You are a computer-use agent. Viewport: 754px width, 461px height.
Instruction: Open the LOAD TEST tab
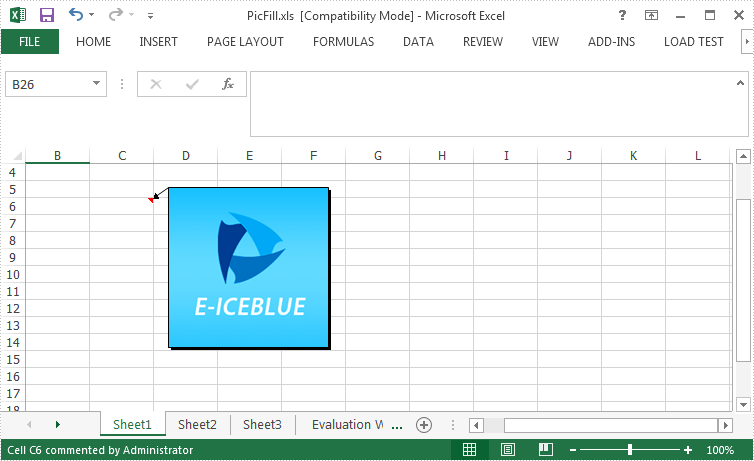click(x=693, y=42)
